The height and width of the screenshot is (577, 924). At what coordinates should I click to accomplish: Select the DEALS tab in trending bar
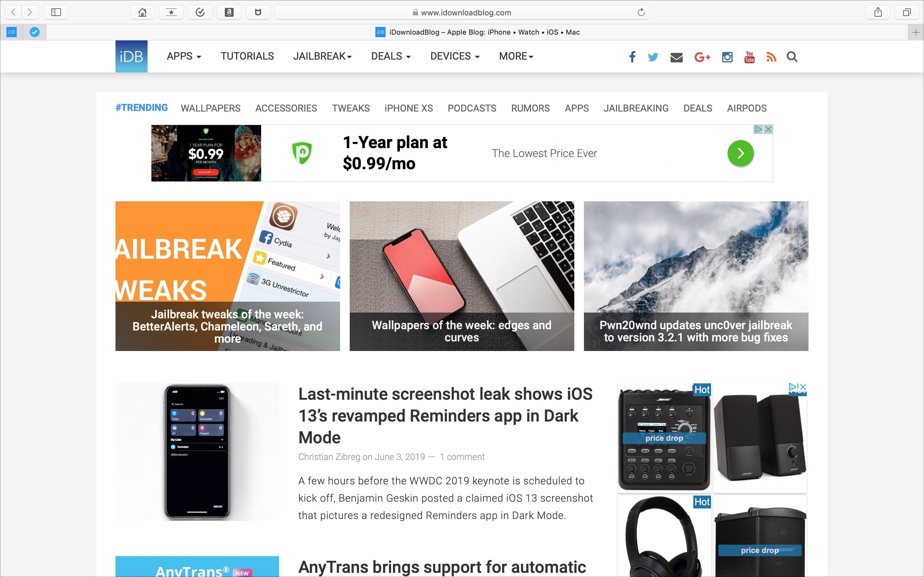coord(698,108)
